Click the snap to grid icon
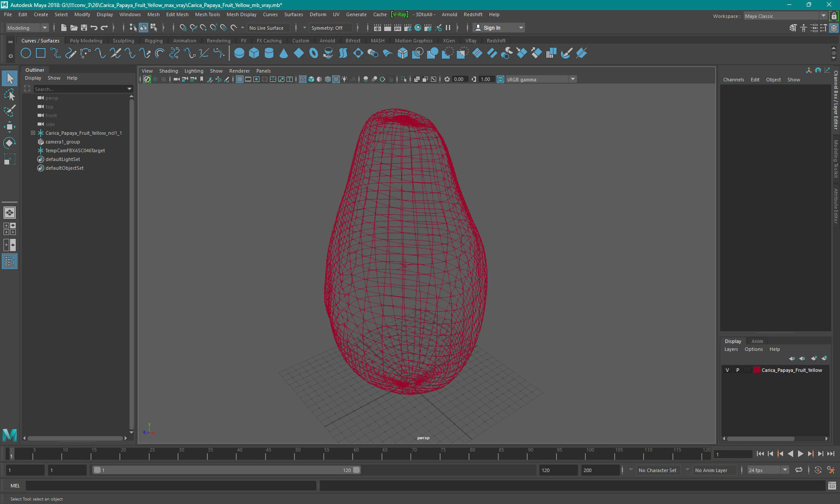The width and height of the screenshot is (840, 504). (182, 28)
